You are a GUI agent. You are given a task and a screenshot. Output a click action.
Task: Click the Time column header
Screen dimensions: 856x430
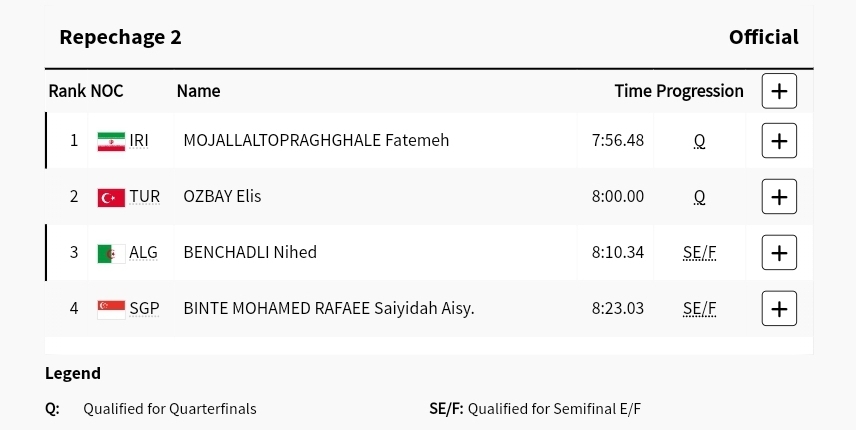pyautogui.click(x=632, y=91)
